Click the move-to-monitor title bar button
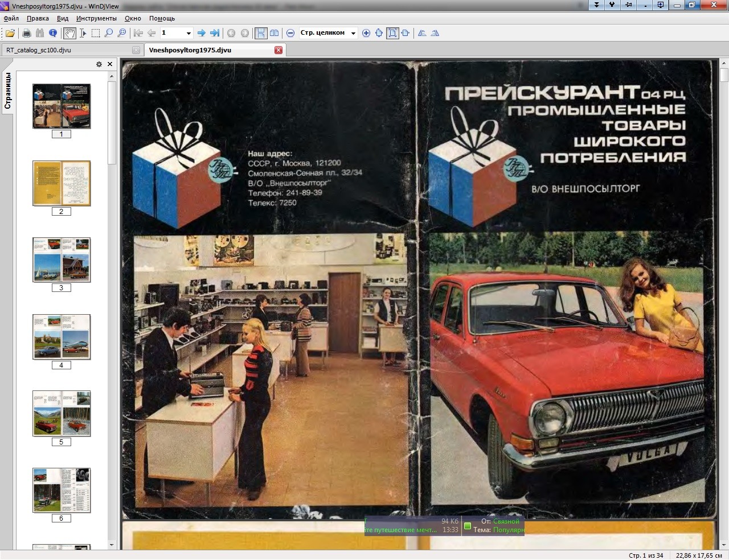 (660, 5)
